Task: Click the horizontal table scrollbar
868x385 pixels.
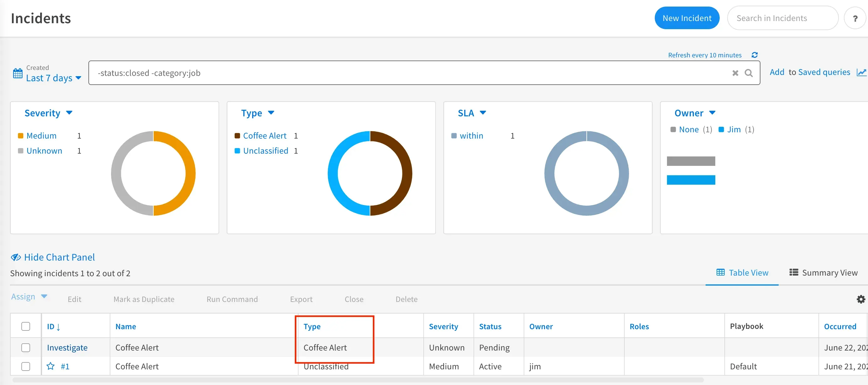Action: coord(358,380)
